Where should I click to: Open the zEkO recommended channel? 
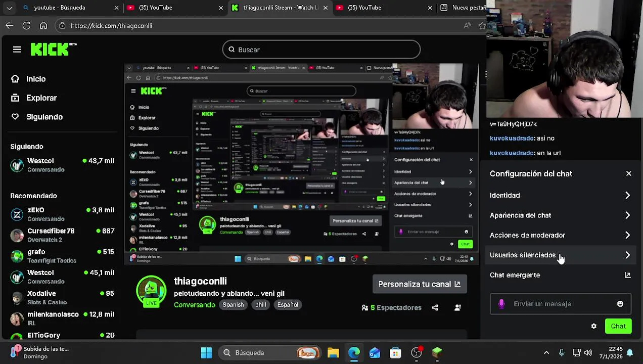[x=62, y=214]
